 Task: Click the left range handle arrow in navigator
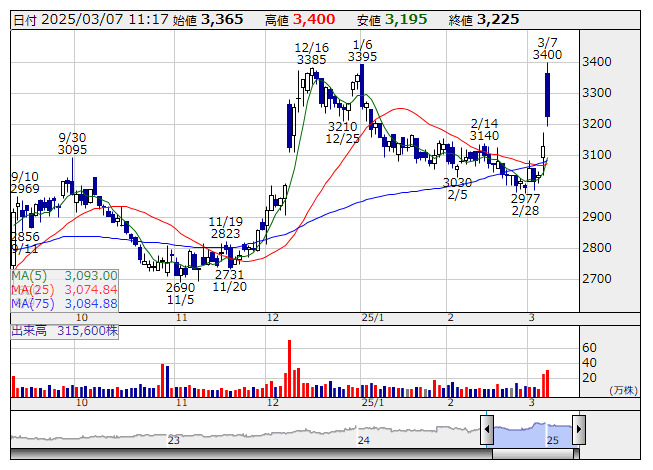click(x=486, y=429)
